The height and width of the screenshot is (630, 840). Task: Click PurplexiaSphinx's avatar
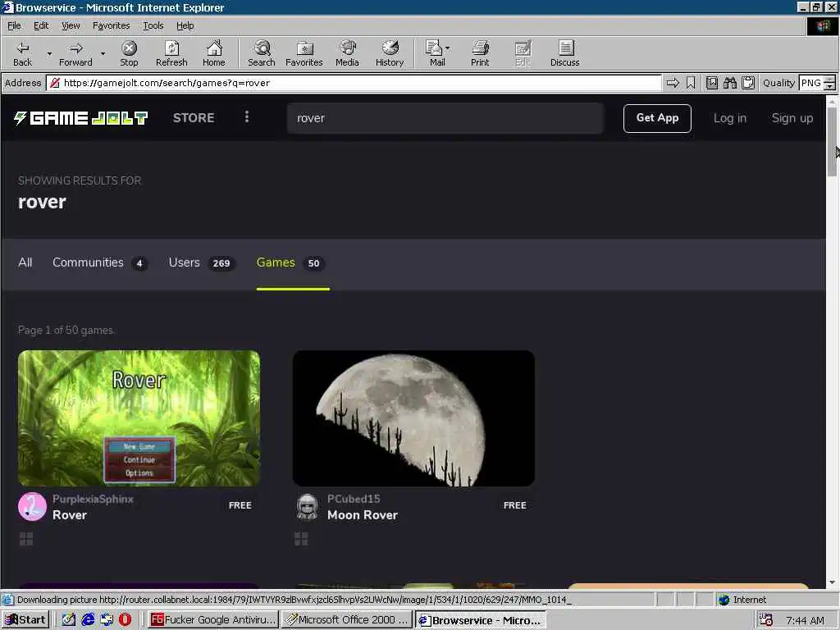(32, 507)
